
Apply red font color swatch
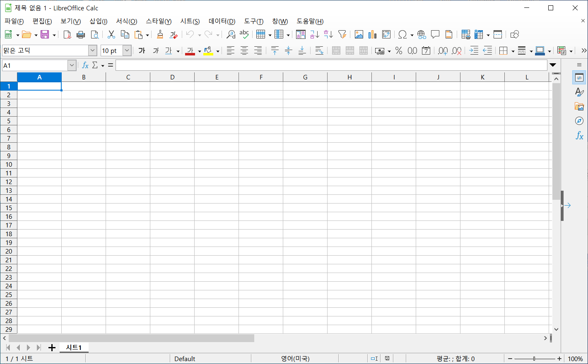click(190, 51)
